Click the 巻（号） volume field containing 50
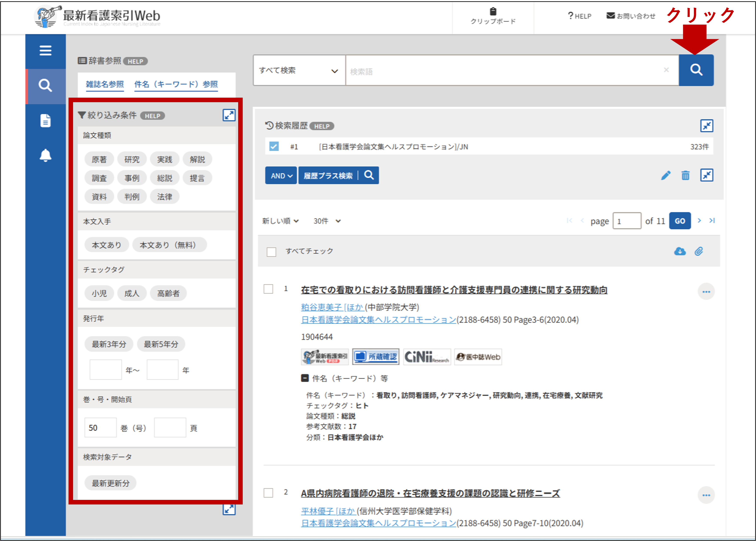Image resolution: width=756 pixels, height=541 pixels. coord(100,427)
